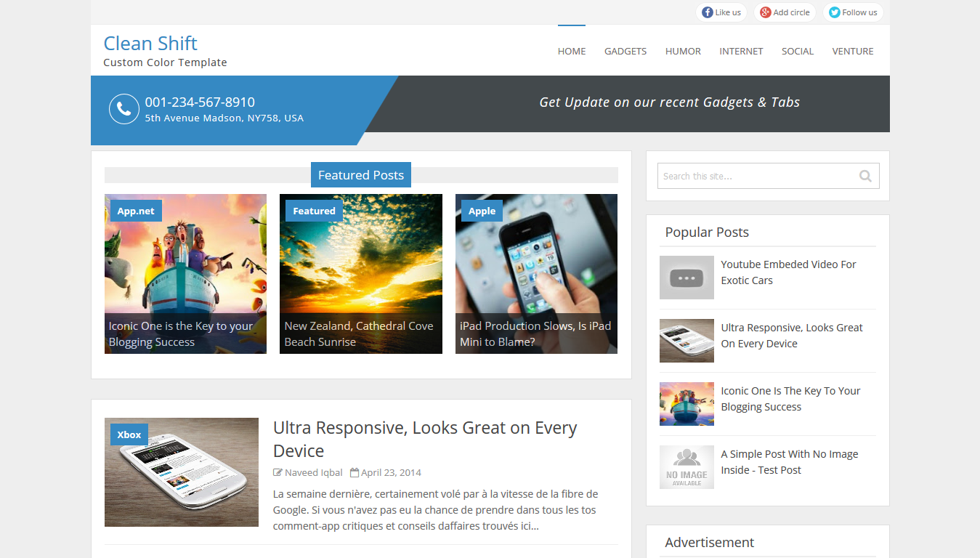This screenshot has height=558, width=980.
Task: Click the French excerpt under Ultra Responsive post
Action: pos(435,510)
